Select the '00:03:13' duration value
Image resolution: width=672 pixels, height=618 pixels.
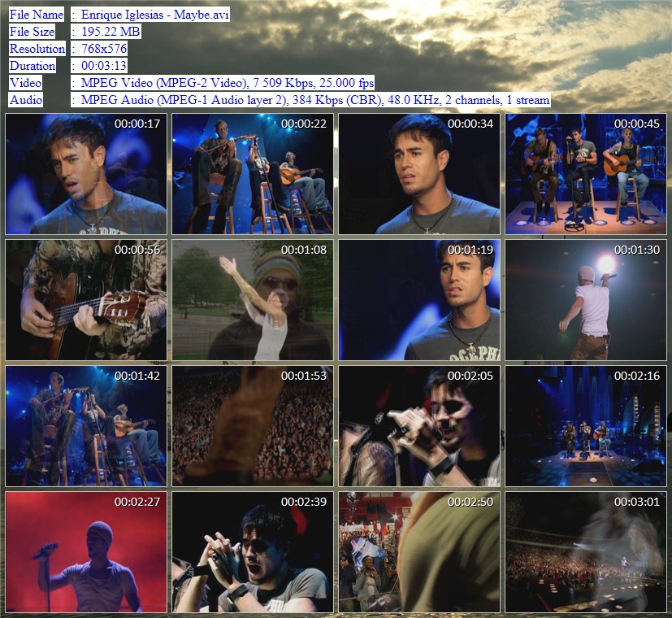pyautogui.click(x=104, y=66)
